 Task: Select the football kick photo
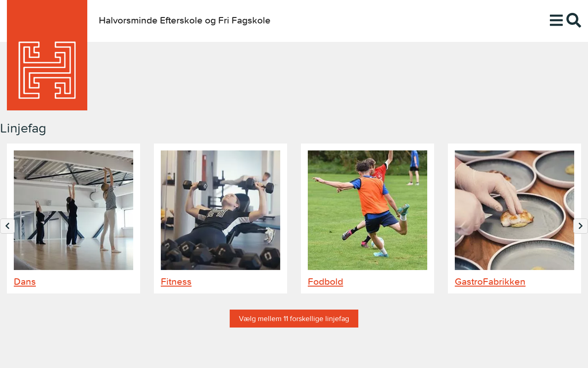click(x=367, y=210)
